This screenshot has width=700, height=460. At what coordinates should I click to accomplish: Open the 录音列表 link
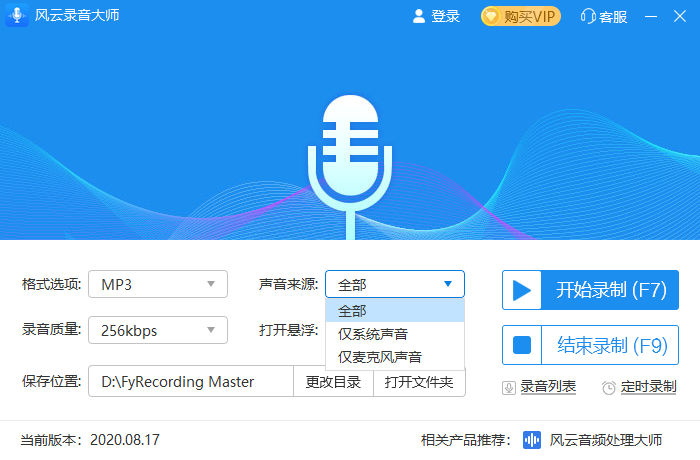pos(548,387)
